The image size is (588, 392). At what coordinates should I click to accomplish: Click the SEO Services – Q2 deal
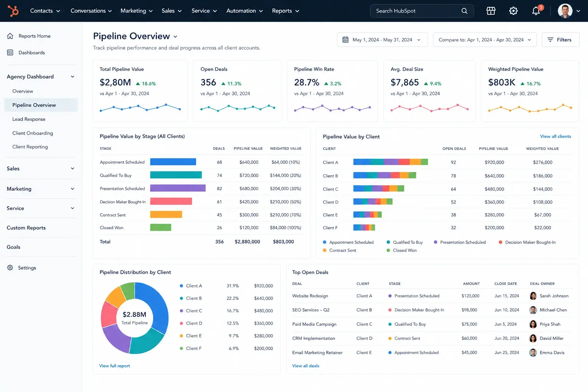[311, 310]
